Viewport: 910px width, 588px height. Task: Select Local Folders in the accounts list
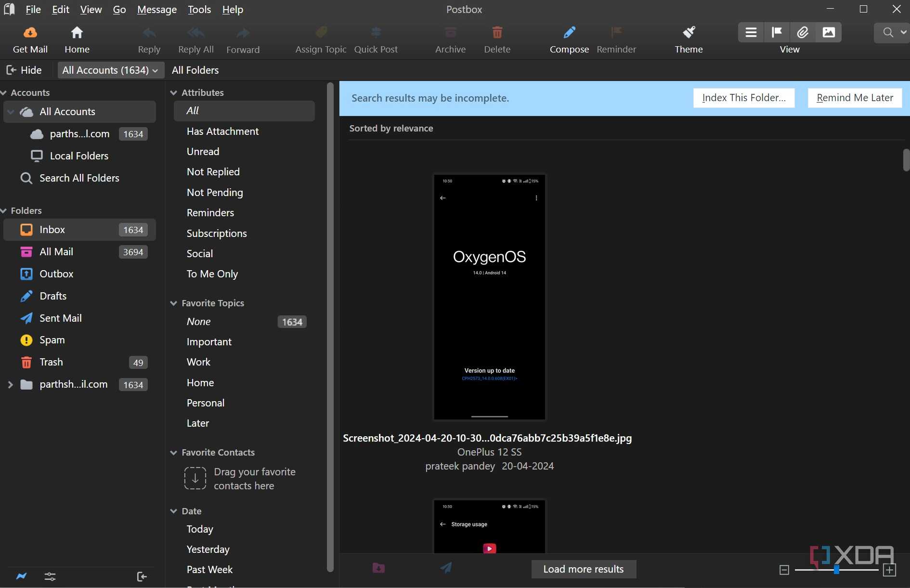pyautogui.click(x=79, y=156)
